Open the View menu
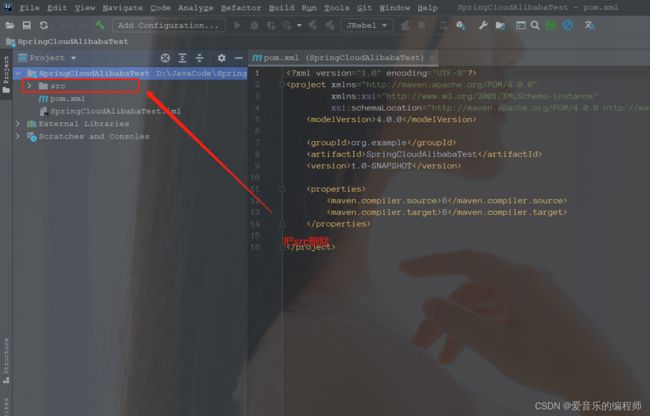 (x=85, y=7)
